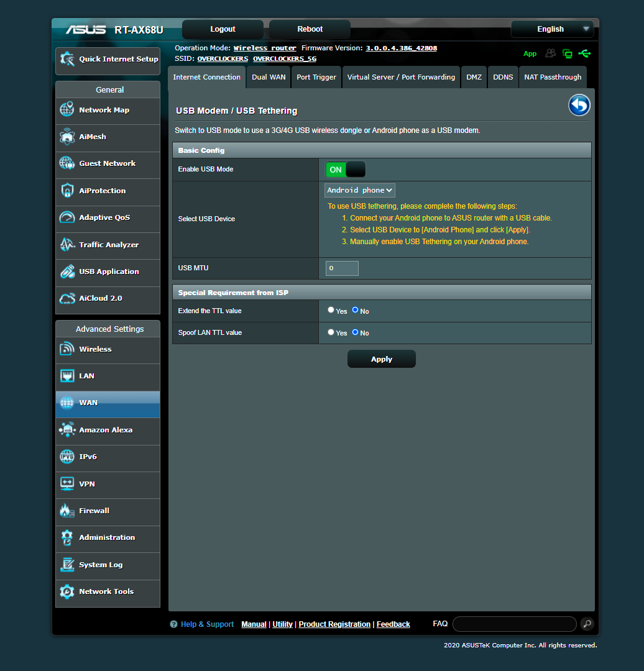Open the Wireless router operation mode link
Viewport: 644px width, 671px height.
pyautogui.click(x=265, y=48)
